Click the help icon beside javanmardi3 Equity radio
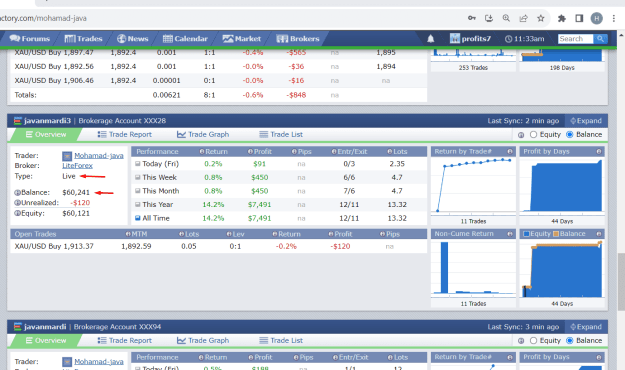The height and width of the screenshot is (370, 625). 521,135
